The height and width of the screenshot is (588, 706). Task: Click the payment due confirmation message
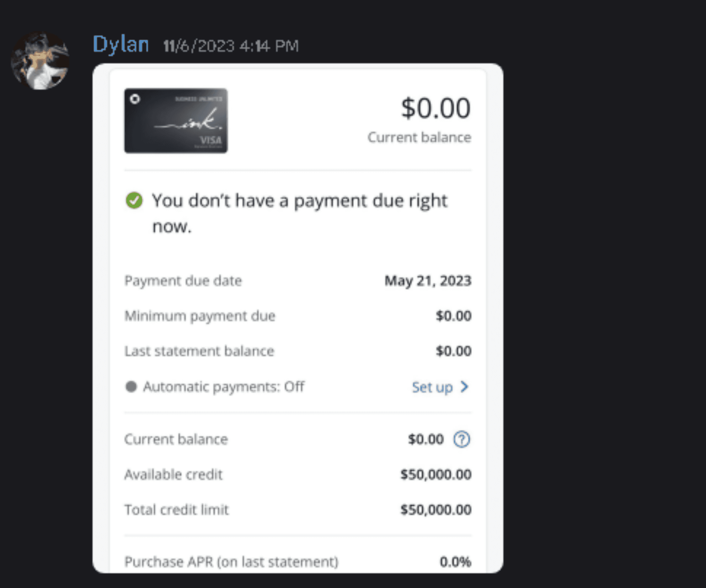click(299, 212)
